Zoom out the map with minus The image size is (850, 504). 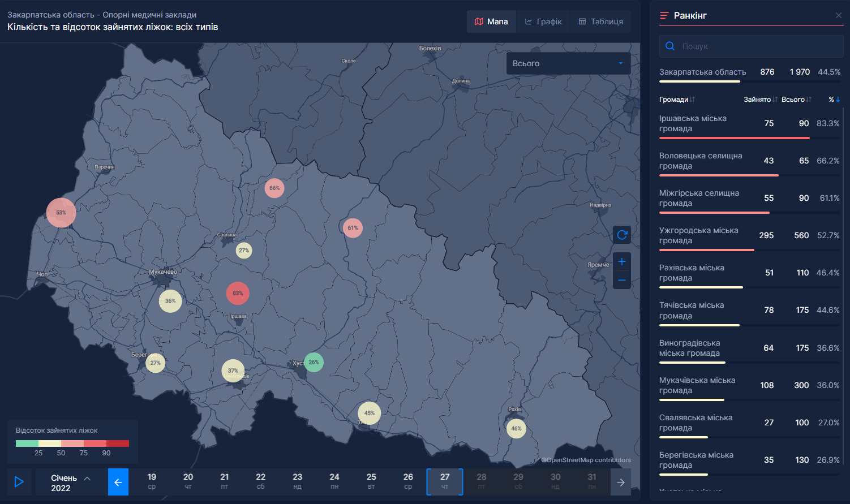pyautogui.click(x=622, y=280)
